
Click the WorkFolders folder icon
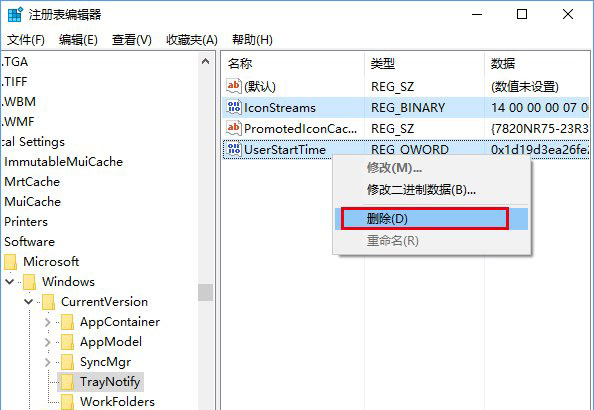[67, 402]
